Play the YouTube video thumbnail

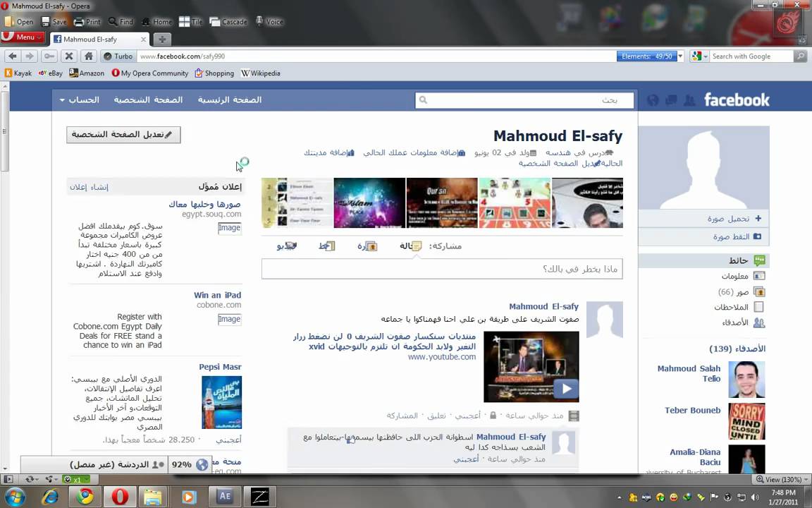531,367
